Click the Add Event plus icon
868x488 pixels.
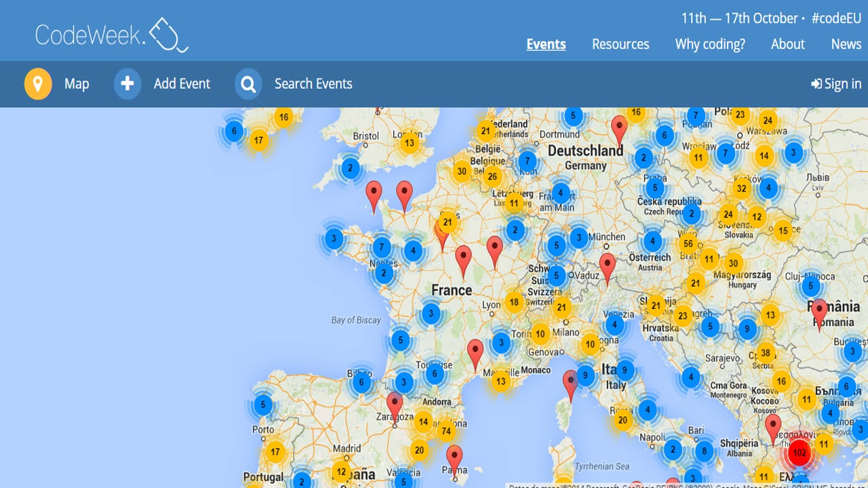[127, 84]
